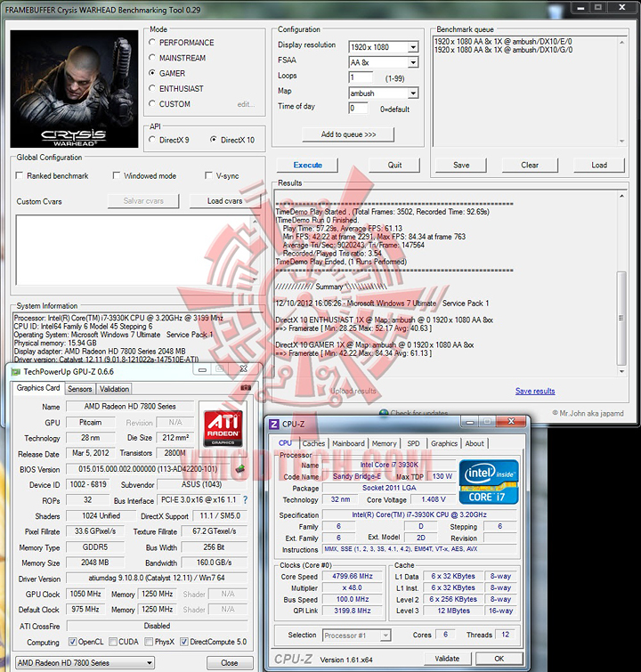Click the edit... link next to CUSTOM
Screen dimensions: 641x672
(x=246, y=104)
